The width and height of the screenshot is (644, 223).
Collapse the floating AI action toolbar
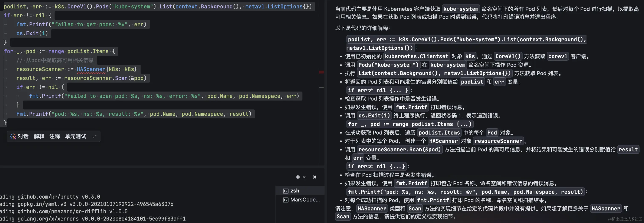pos(94,136)
